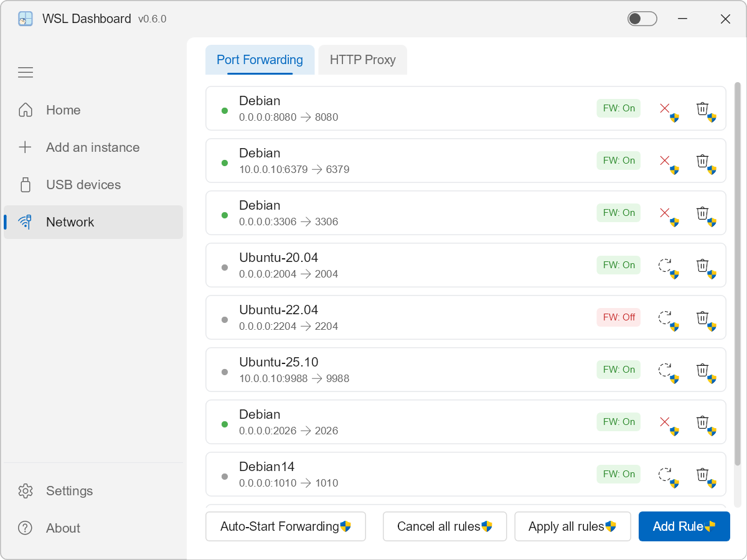Image resolution: width=747 pixels, height=560 pixels.
Task: Click the WSL Dashboard app logo icon
Action: pos(26,19)
